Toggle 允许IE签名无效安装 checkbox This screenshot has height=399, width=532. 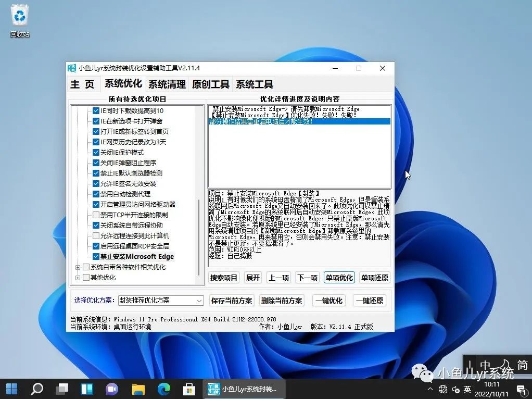click(x=96, y=184)
